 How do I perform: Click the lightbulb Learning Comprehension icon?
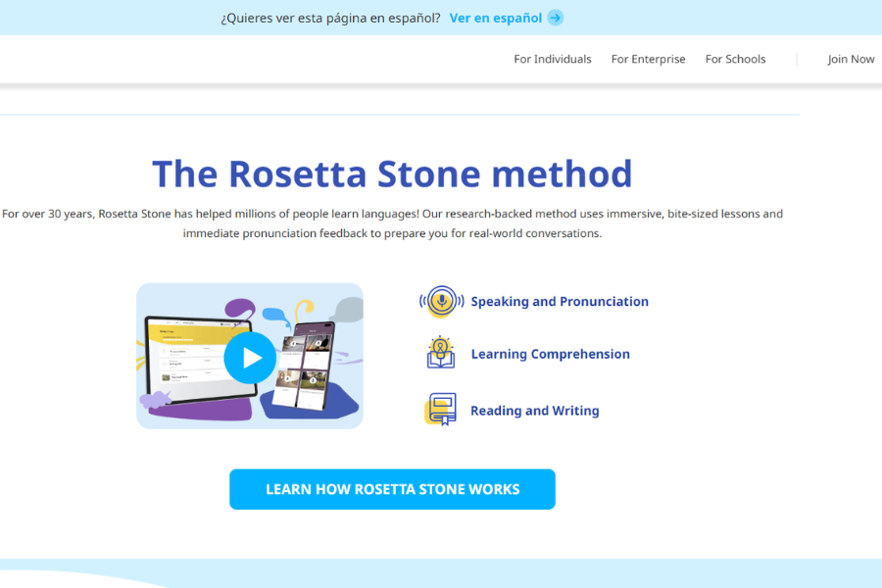click(441, 353)
